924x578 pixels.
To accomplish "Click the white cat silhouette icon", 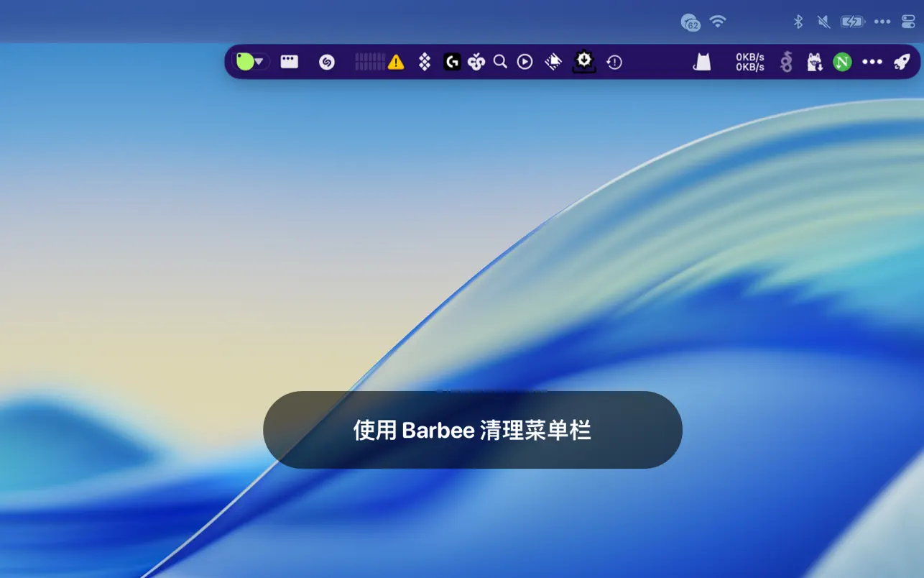I will coord(702,63).
